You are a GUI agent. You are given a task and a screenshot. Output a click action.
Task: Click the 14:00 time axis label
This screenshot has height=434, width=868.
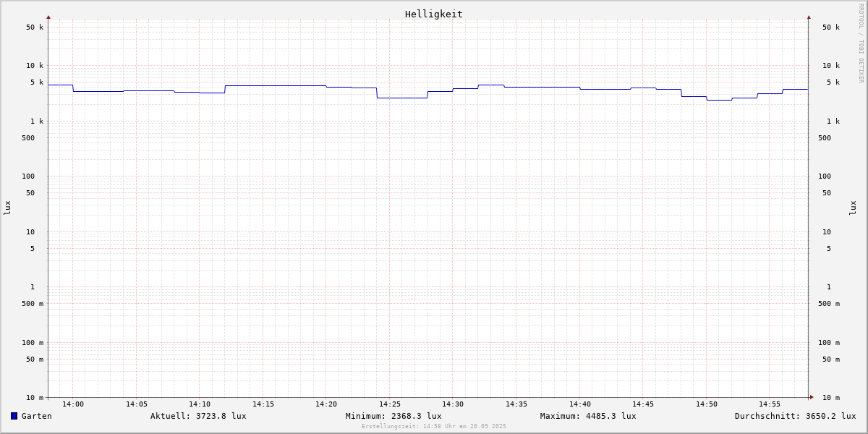point(73,404)
